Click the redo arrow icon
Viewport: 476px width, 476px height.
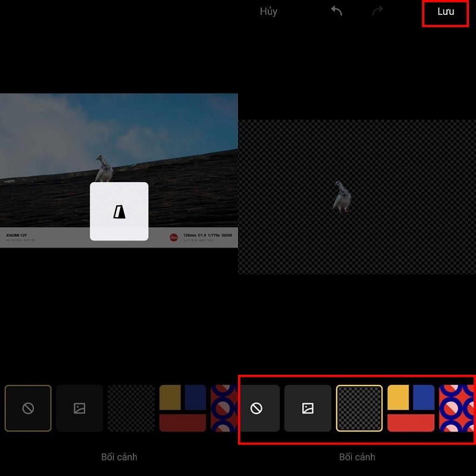(377, 11)
